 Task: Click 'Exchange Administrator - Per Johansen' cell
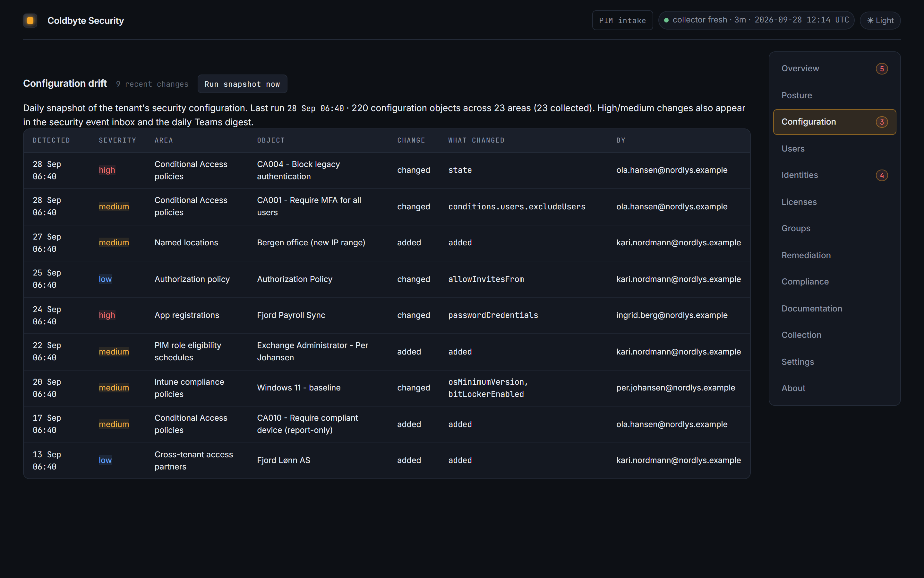pos(313,351)
